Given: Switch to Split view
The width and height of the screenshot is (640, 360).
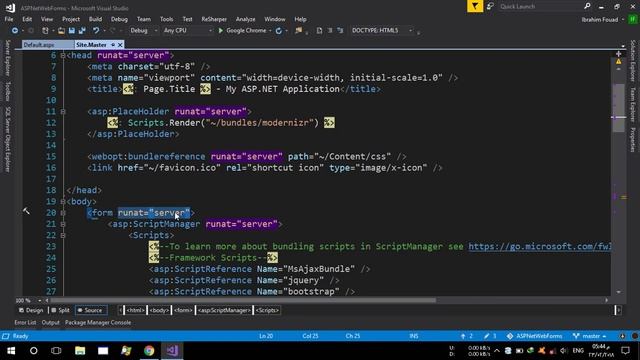Looking at the screenshot, I should pyautogui.click(x=60, y=310).
